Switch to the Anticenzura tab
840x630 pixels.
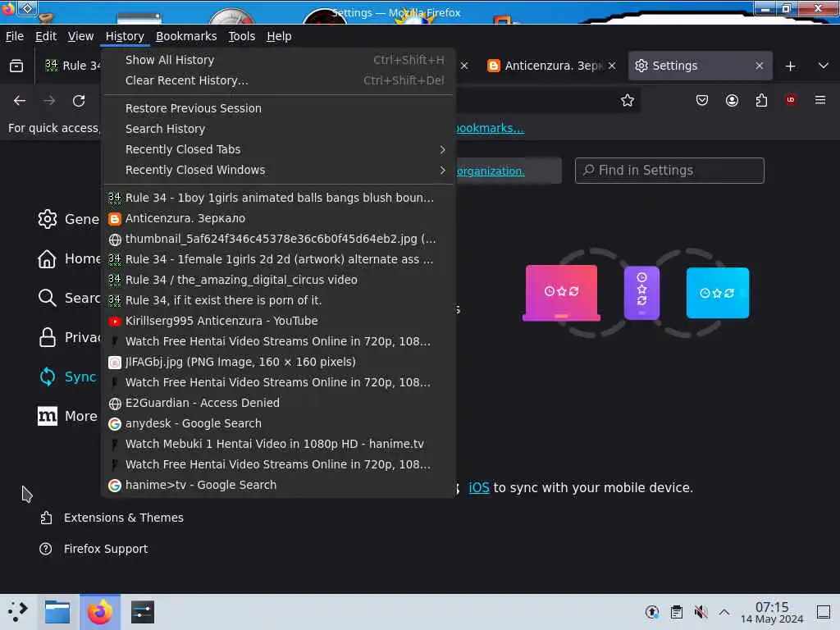(550, 66)
